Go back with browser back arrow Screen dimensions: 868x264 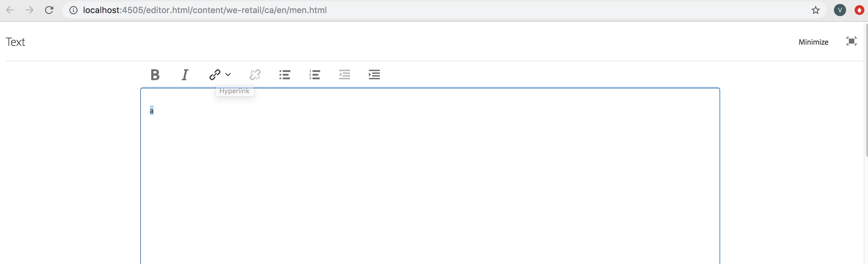[x=10, y=10]
